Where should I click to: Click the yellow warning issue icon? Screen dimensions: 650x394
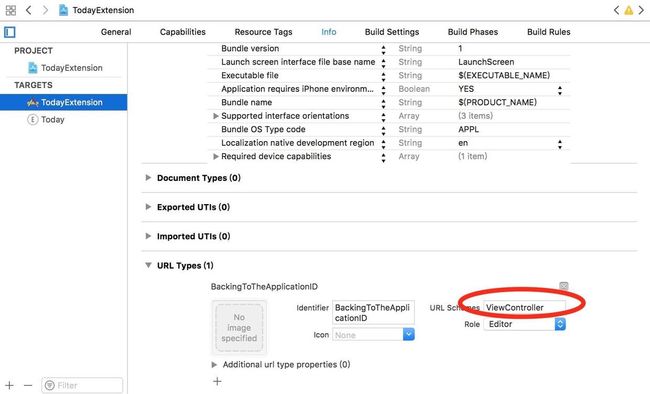click(x=629, y=10)
